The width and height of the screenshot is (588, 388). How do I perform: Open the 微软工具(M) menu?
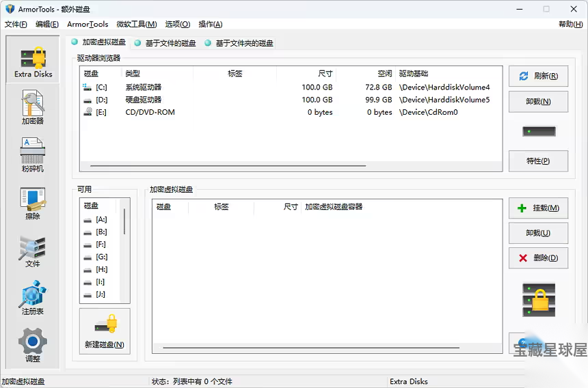click(x=137, y=24)
